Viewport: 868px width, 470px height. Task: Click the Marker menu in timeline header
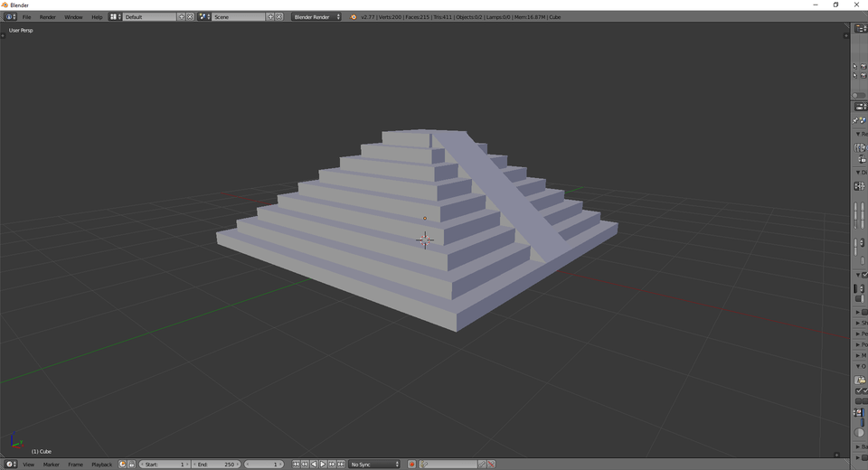51,465
